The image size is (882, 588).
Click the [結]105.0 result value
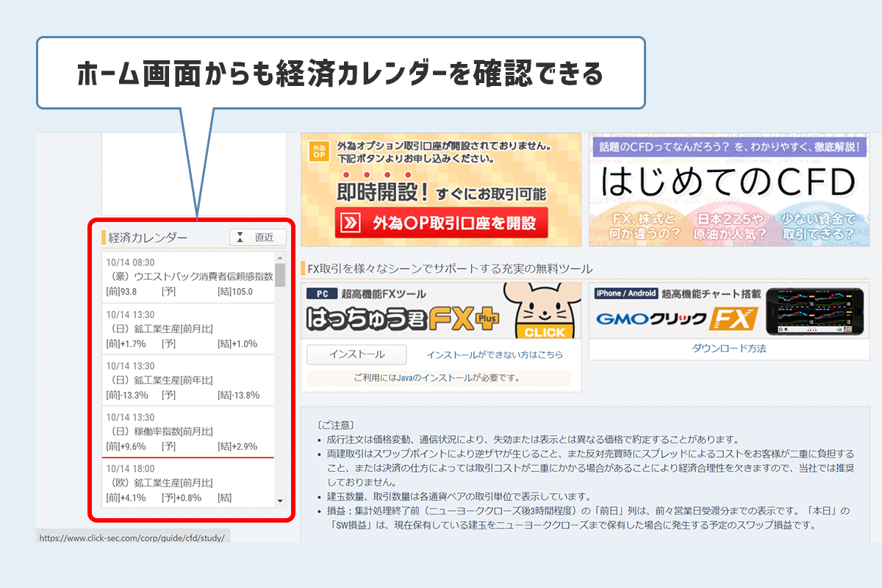pyautogui.click(x=235, y=292)
